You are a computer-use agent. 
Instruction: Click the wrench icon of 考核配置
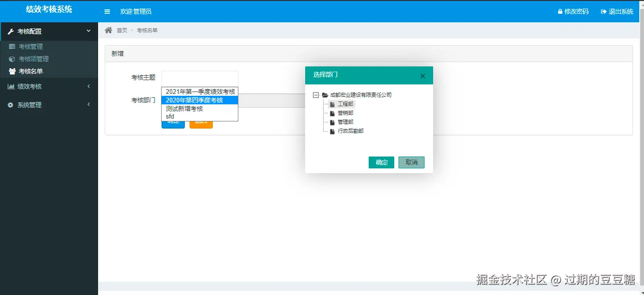(x=11, y=31)
